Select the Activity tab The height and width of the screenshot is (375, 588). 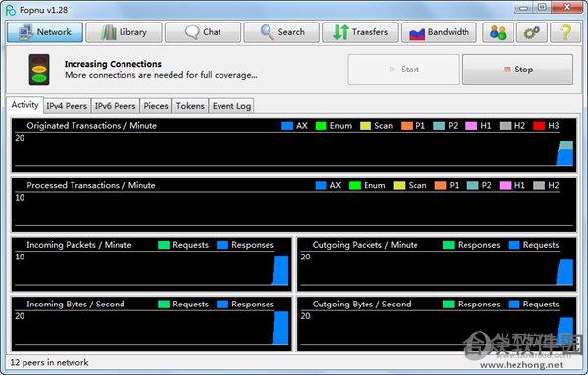[24, 105]
